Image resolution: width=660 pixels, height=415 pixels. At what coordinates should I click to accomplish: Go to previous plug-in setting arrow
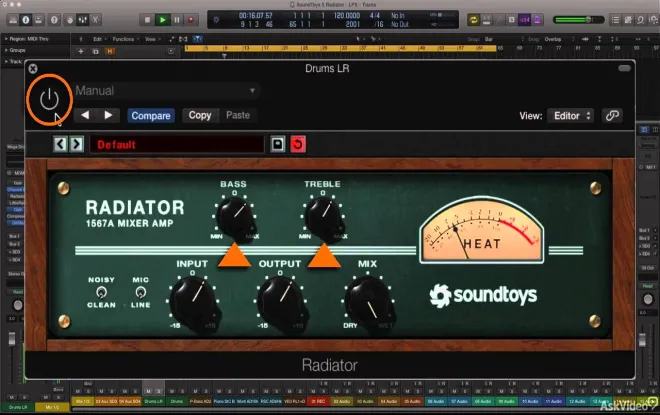pyautogui.click(x=85, y=115)
